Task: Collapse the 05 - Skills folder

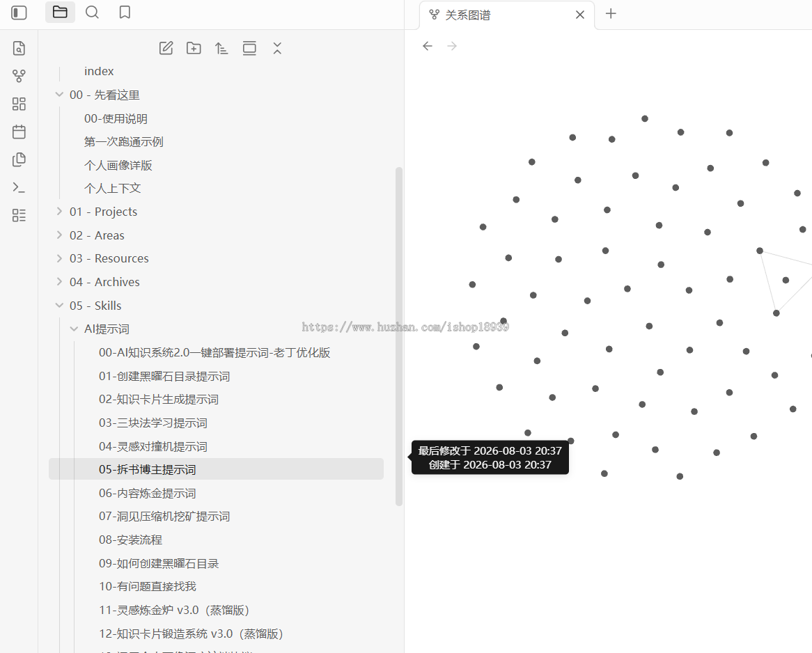Action: tap(59, 306)
